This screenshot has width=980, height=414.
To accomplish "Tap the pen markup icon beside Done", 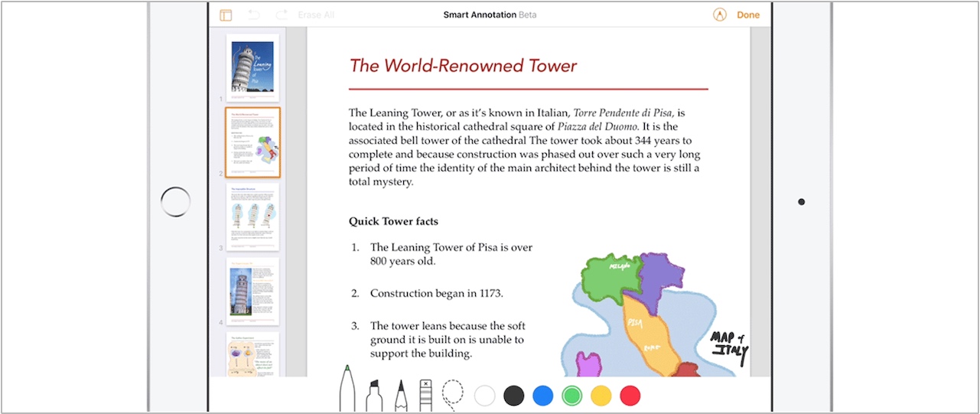I will tap(719, 15).
